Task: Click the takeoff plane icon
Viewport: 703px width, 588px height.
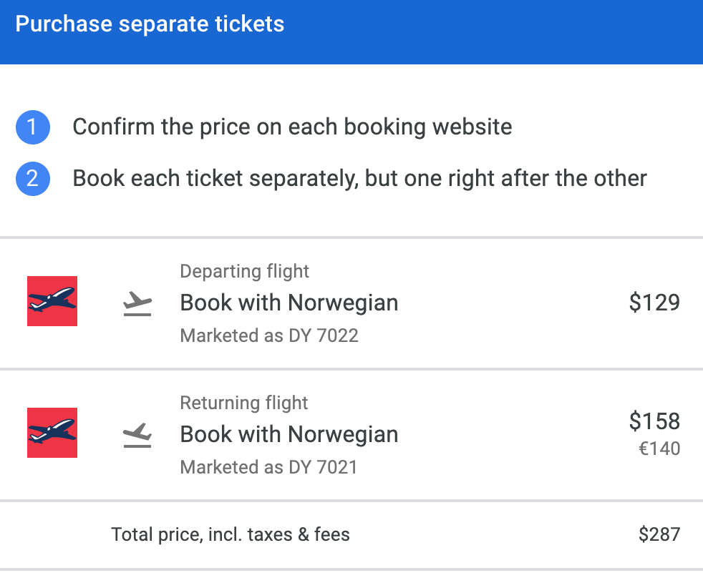Action: (x=137, y=303)
